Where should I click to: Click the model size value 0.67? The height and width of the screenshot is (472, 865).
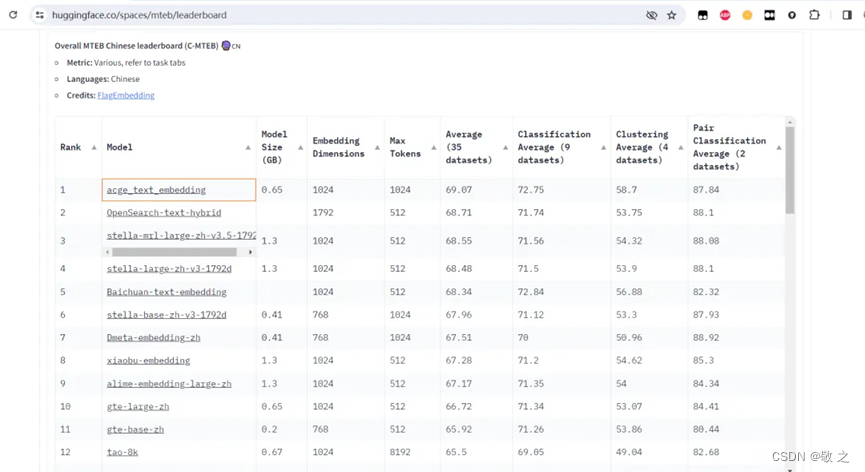(x=272, y=452)
